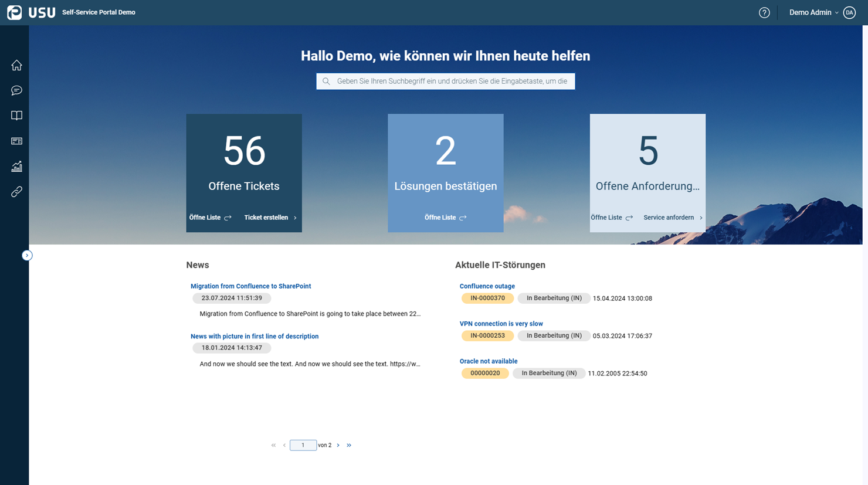Click In Bearbeitung status of VPN incident
The height and width of the screenshot is (485, 868).
coord(554,335)
